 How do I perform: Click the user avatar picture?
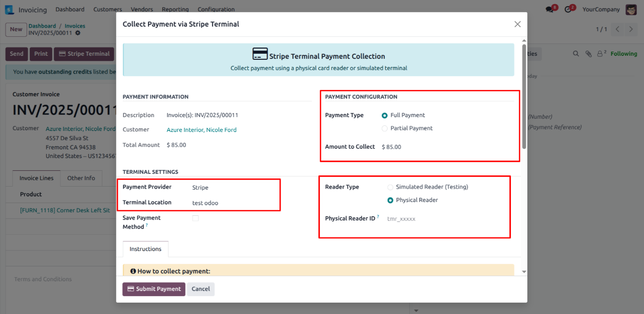coord(631,10)
